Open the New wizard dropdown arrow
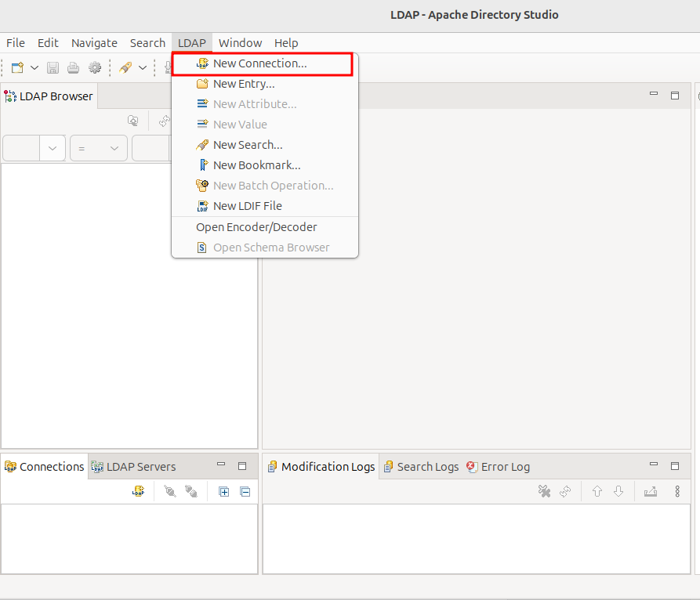The width and height of the screenshot is (700, 600). point(34,68)
